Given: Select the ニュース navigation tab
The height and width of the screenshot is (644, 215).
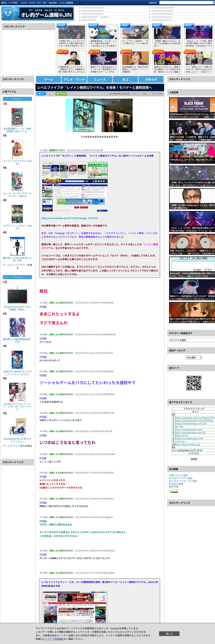Looking at the screenshot, I should tap(100, 79).
